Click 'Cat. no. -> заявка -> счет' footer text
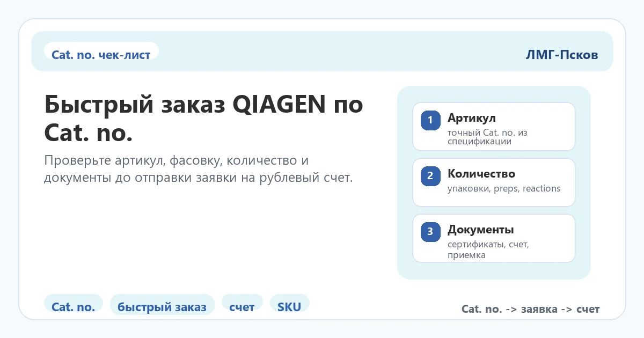Image resolution: width=644 pixels, height=338 pixels. (530, 309)
